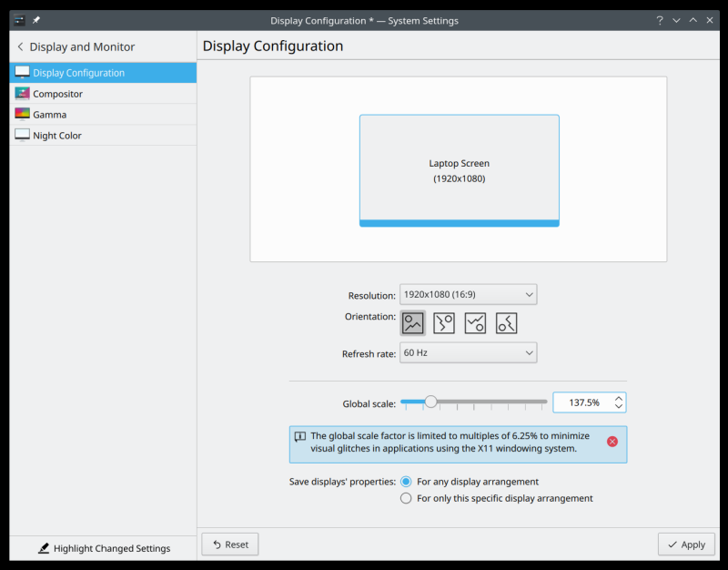Increase global scale with up arrow
Image resolution: width=728 pixels, height=570 pixels.
(619, 398)
